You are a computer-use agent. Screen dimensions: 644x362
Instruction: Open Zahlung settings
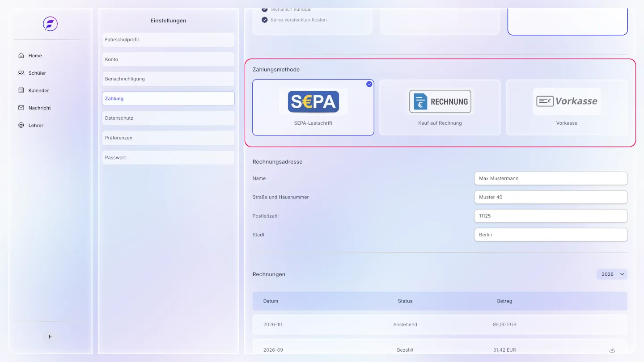coord(168,98)
